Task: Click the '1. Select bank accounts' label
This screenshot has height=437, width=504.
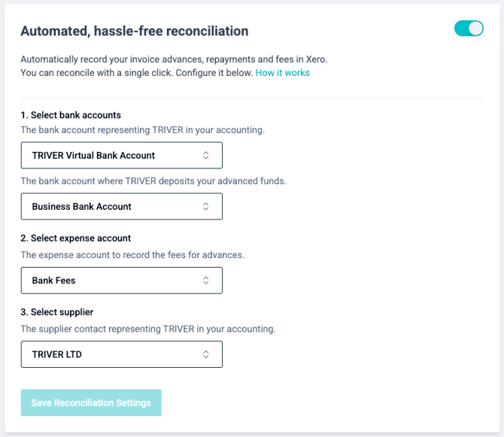Action: pyautogui.click(x=71, y=115)
